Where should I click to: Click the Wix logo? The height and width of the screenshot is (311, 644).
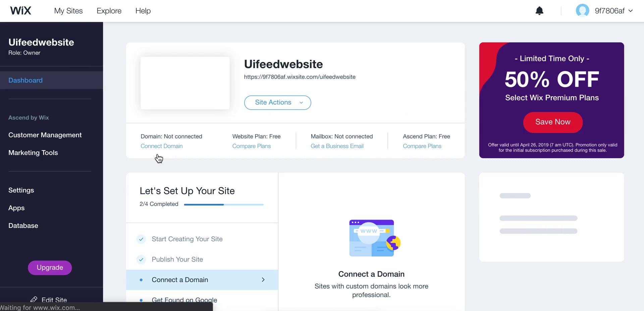coord(20,11)
